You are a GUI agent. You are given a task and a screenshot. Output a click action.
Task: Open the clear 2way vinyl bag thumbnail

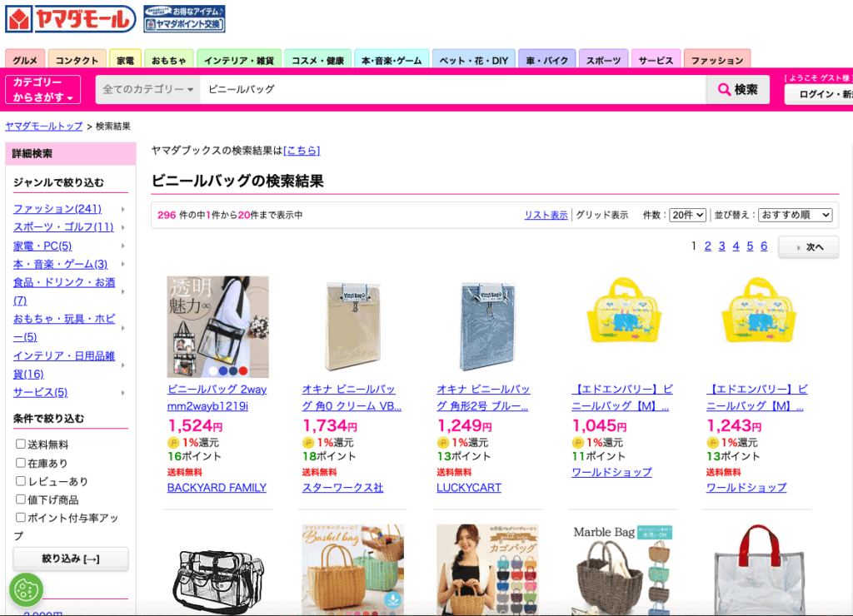pos(217,326)
